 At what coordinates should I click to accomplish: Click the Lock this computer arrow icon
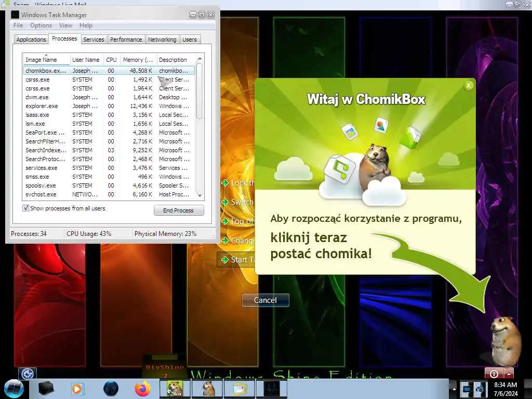point(224,183)
